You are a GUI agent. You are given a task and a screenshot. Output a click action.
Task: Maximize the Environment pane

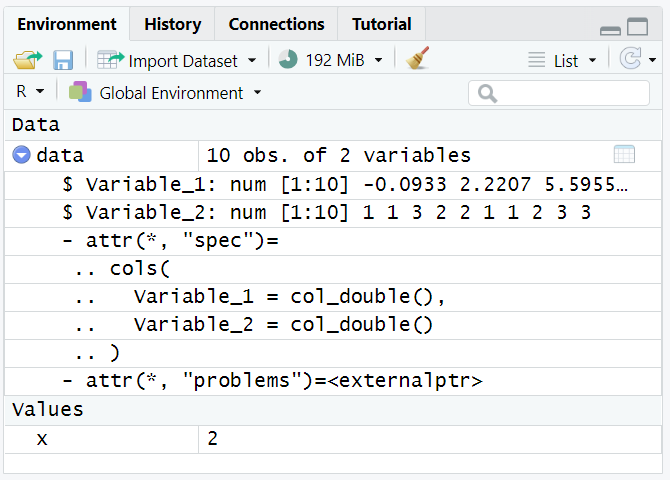[x=637, y=27]
